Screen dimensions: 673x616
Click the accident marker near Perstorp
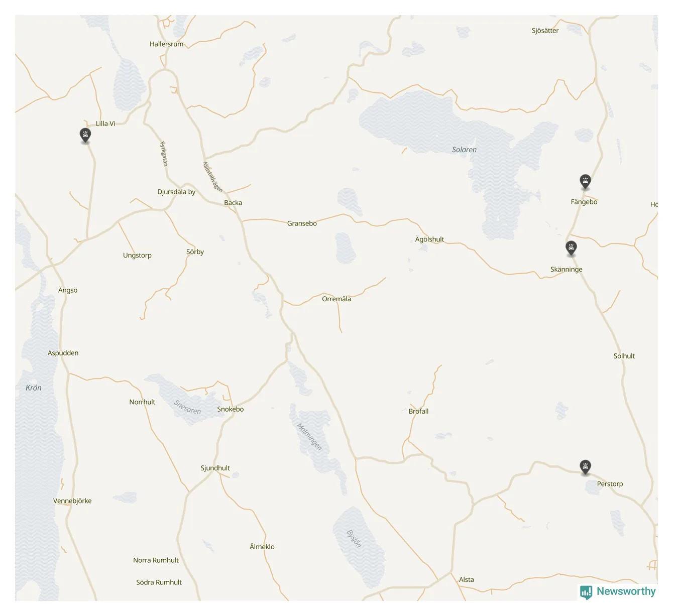(x=585, y=467)
